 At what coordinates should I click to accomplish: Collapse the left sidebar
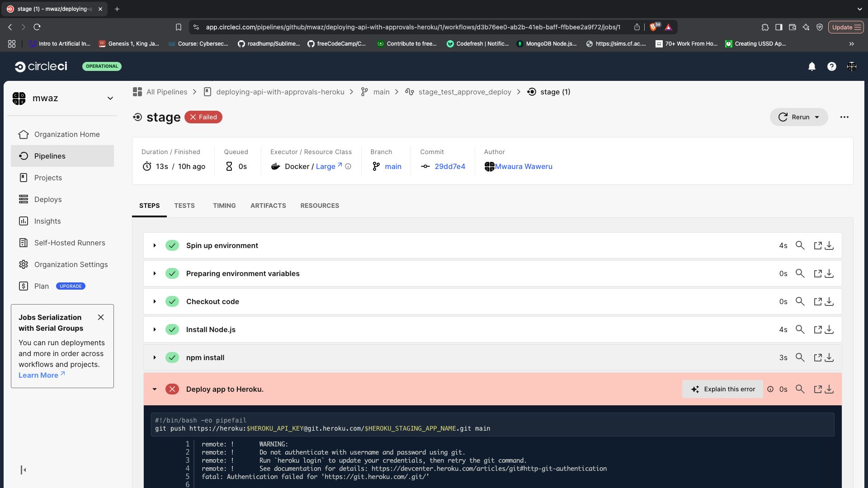pos(23,470)
